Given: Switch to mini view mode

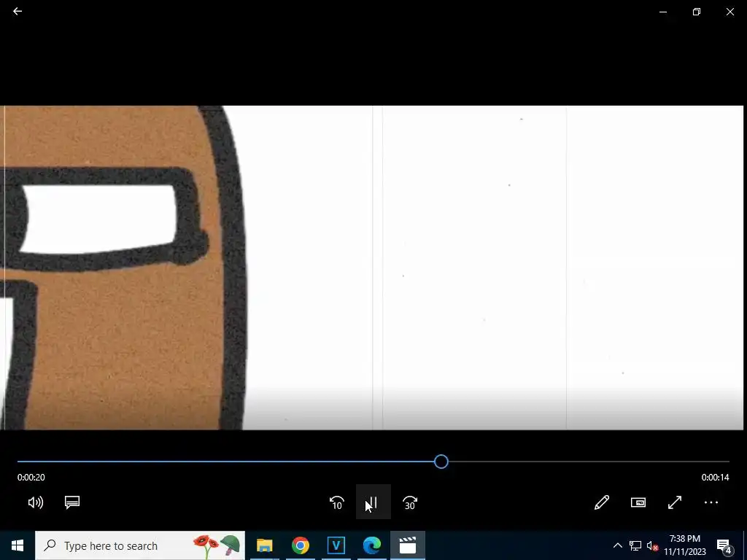Looking at the screenshot, I should click(638, 502).
